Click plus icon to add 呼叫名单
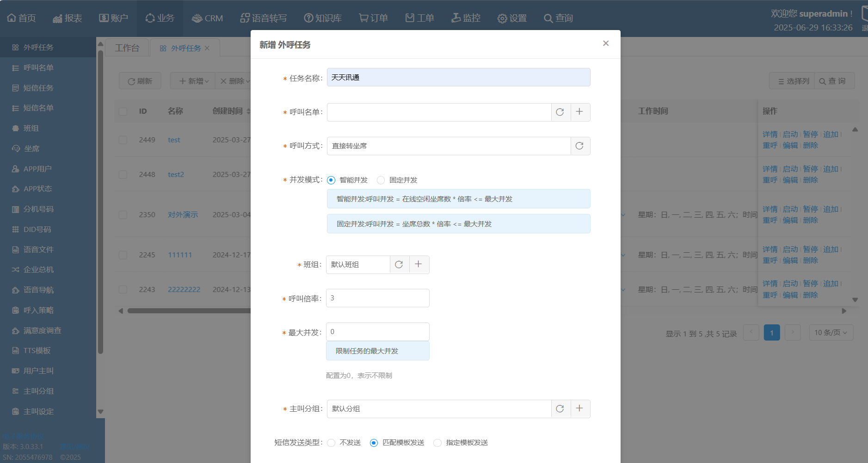 (579, 112)
